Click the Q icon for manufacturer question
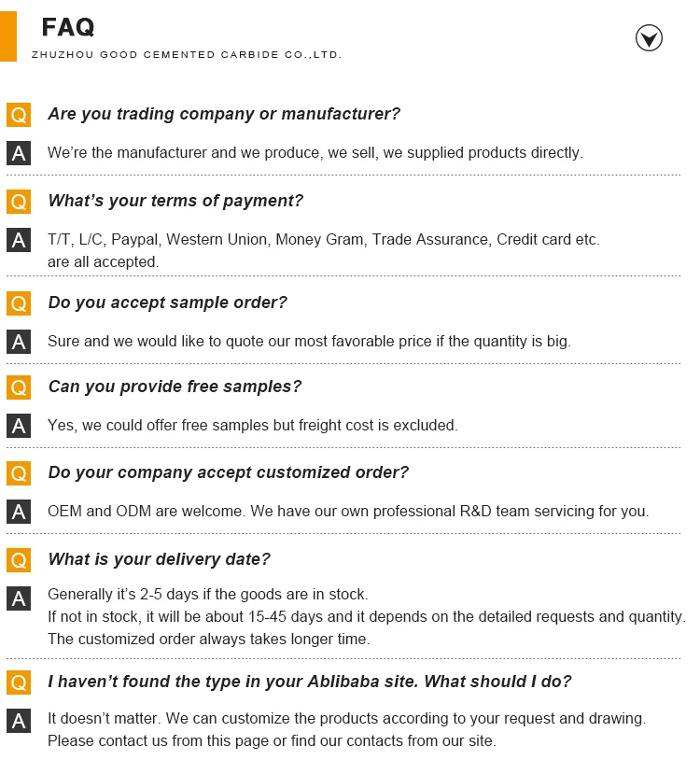The width and height of the screenshot is (700, 774). [19, 115]
